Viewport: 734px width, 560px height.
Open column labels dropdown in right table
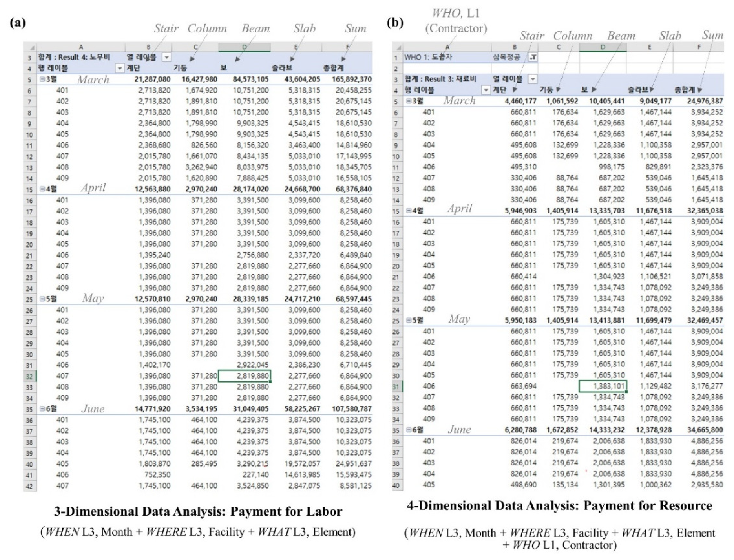[533, 79]
